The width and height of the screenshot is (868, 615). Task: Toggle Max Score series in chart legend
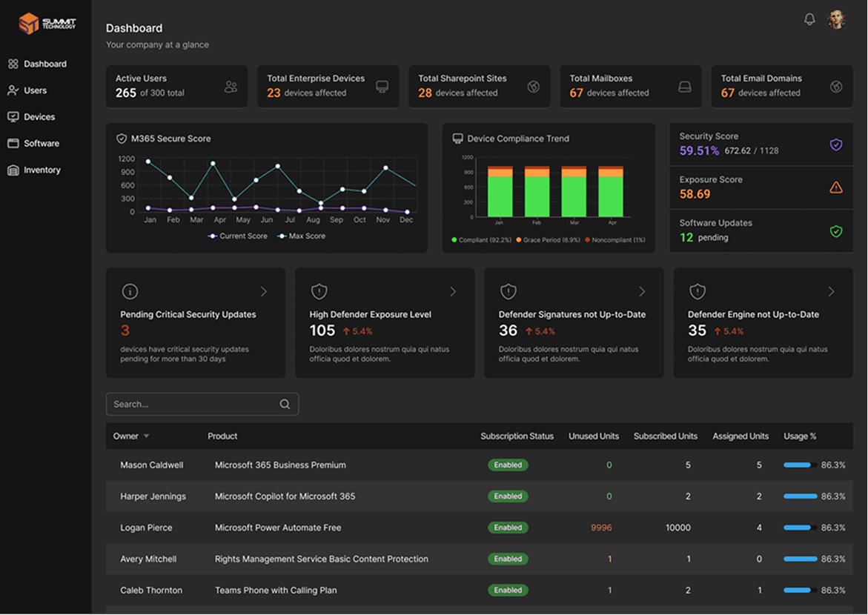[301, 236]
